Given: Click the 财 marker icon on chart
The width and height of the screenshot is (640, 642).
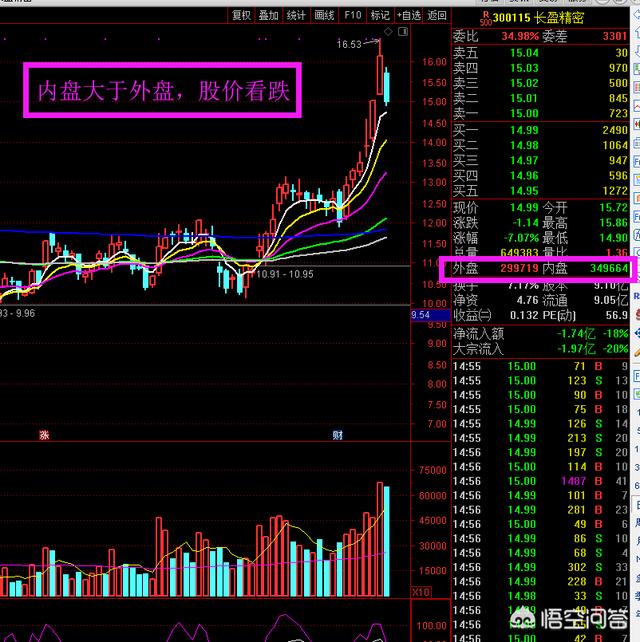Looking at the screenshot, I should tap(338, 435).
